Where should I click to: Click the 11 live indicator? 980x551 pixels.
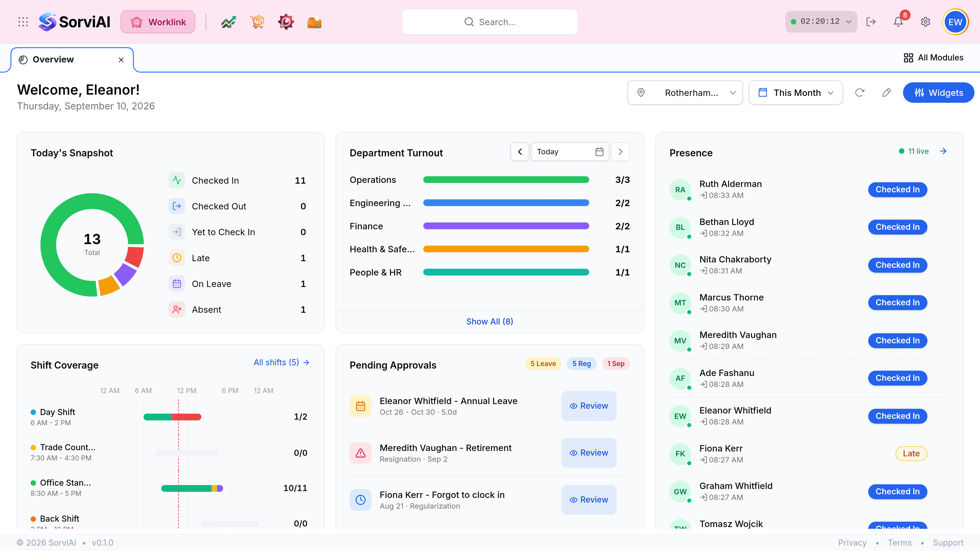coord(914,151)
